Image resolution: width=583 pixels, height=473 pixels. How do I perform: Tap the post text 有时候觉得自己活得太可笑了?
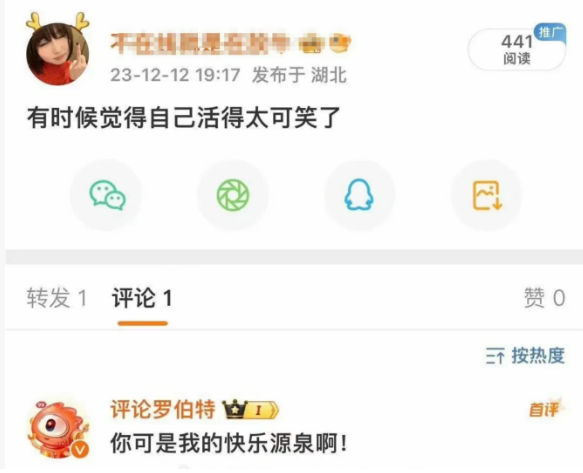[184, 117]
